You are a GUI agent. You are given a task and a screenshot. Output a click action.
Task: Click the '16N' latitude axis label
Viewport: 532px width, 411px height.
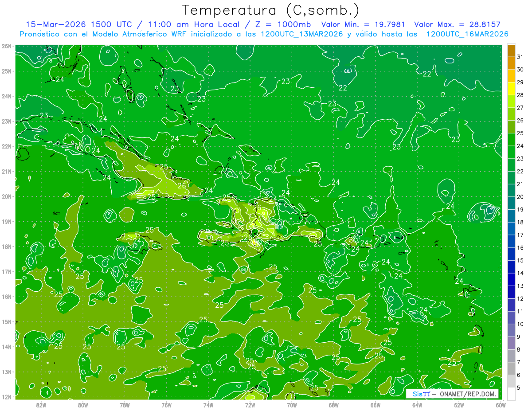[6, 297]
